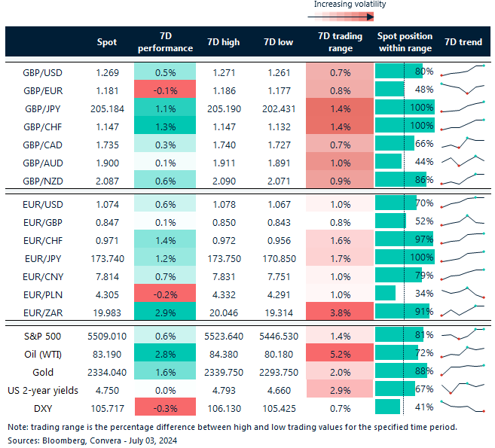495x448 pixels.
Task: Select the EUR/PLN 34% position bar
Action: click(385, 293)
